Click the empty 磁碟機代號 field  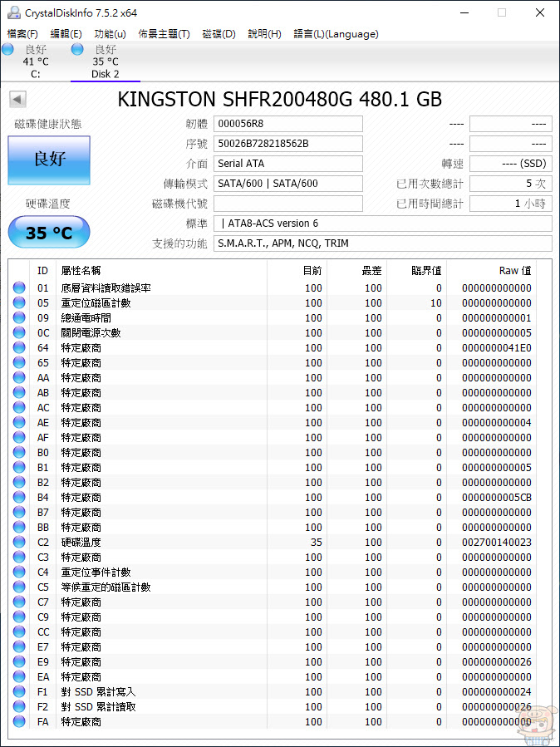click(x=288, y=204)
